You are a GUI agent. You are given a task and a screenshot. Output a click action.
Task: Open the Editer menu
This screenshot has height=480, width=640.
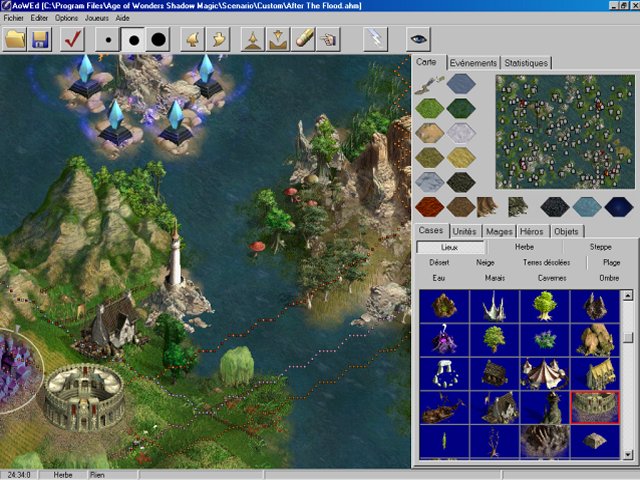[x=39, y=18]
